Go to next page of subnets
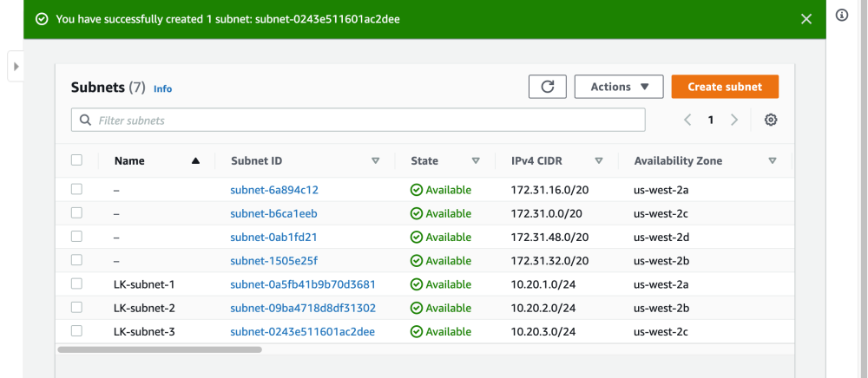This screenshot has width=868, height=378. pyautogui.click(x=734, y=121)
